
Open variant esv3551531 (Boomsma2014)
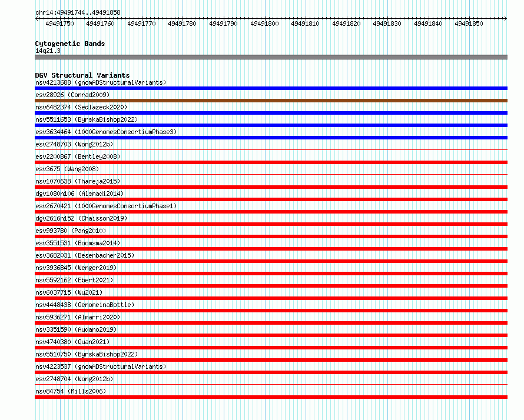click(78, 243)
